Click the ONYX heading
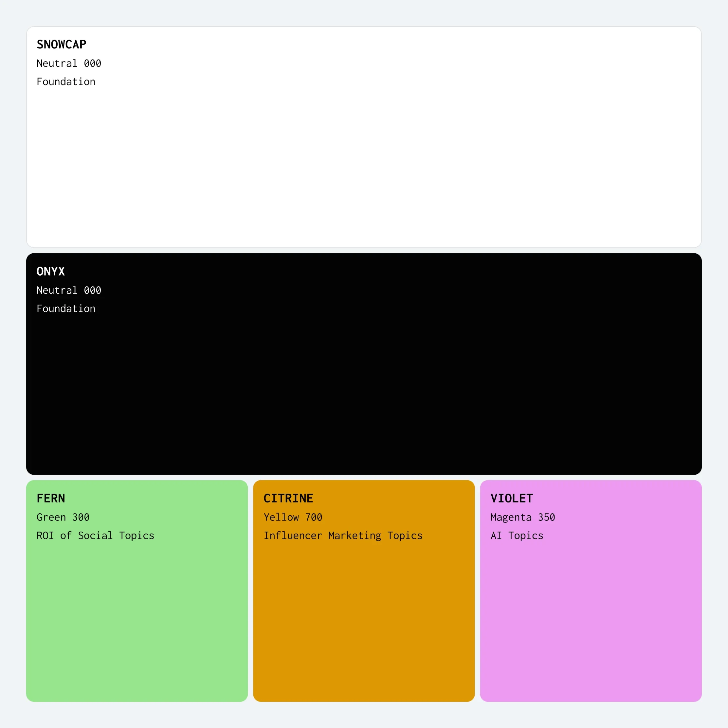 (x=51, y=271)
